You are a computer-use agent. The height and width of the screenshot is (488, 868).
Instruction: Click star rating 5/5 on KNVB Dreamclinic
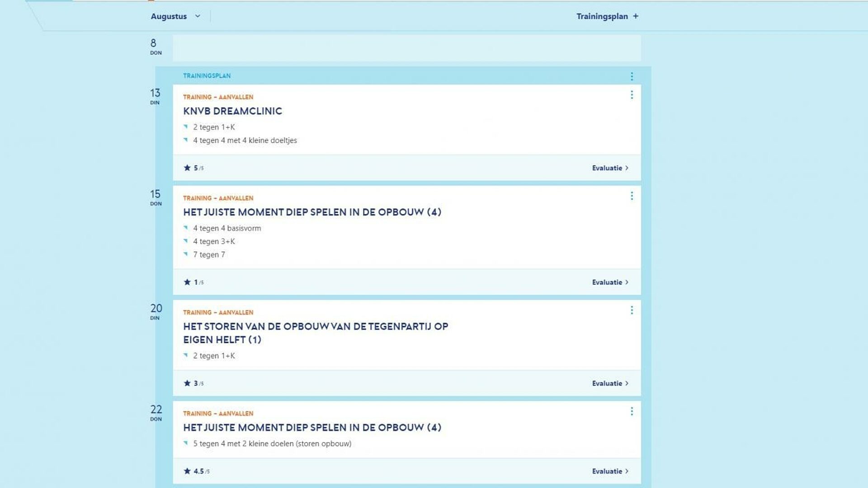coord(193,168)
